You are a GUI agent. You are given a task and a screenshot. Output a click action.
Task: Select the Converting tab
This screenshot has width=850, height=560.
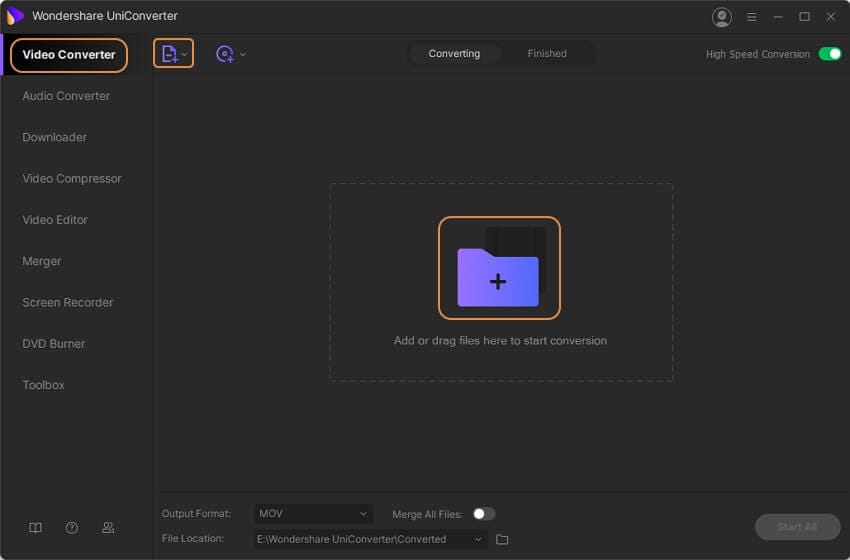[454, 54]
